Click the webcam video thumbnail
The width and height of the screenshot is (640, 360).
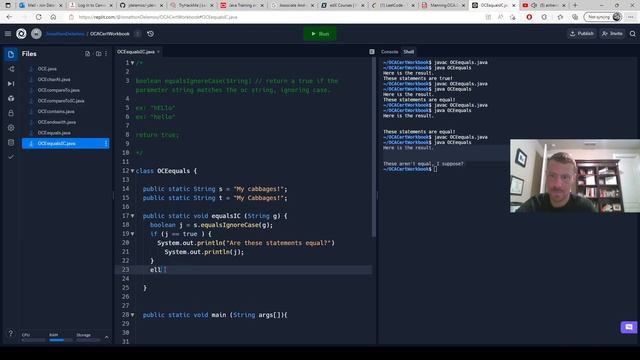(x=575, y=176)
